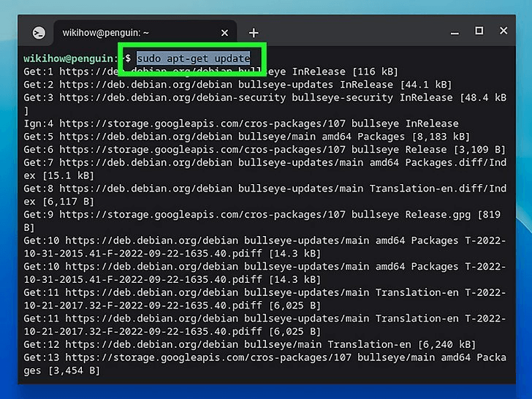Open a new terminal tab with plus

coord(254,33)
